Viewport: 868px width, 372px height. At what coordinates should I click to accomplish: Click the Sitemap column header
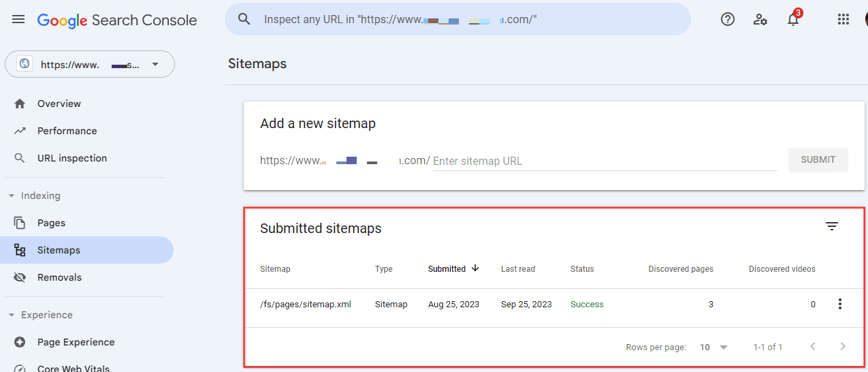coord(275,269)
